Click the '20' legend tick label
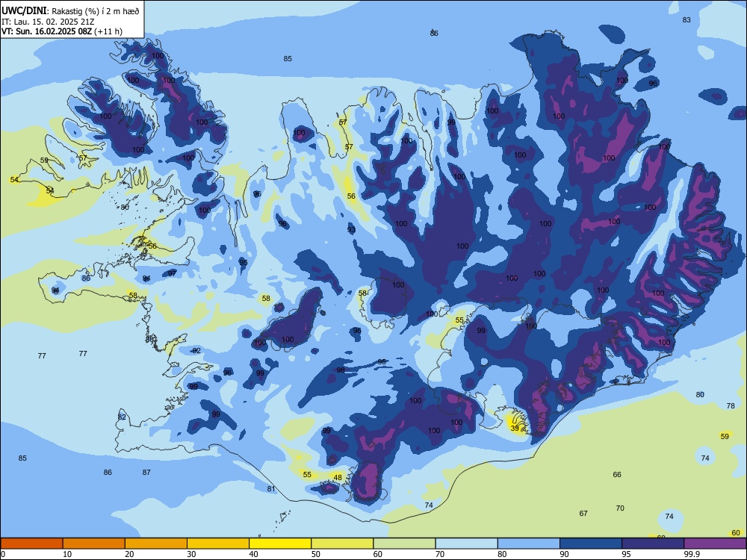The height and width of the screenshot is (560, 747). 129,554
